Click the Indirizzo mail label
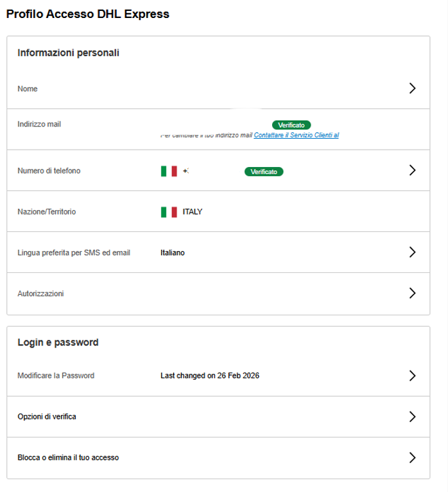 tap(39, 124)
